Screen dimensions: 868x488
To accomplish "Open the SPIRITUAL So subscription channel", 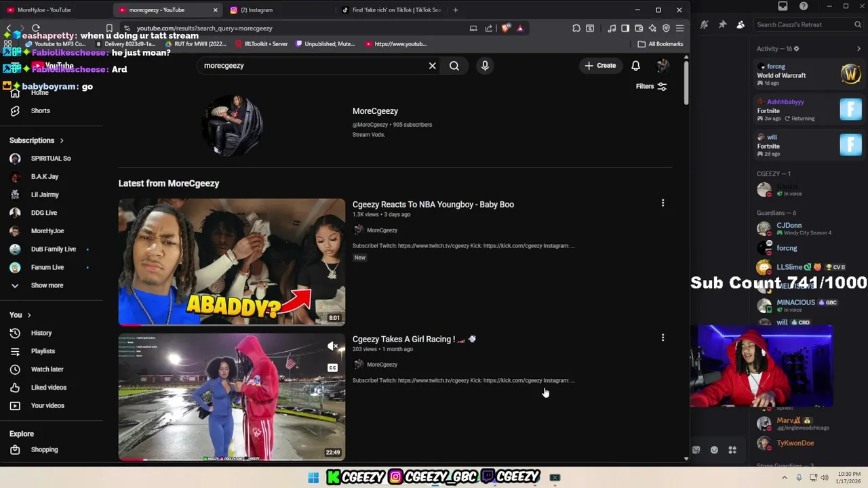I will click(50, 159).
